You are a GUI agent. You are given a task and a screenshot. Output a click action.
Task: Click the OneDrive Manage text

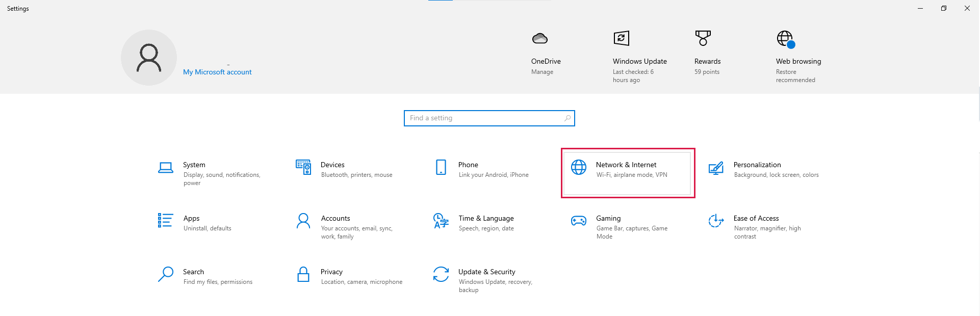coord(542,72)
